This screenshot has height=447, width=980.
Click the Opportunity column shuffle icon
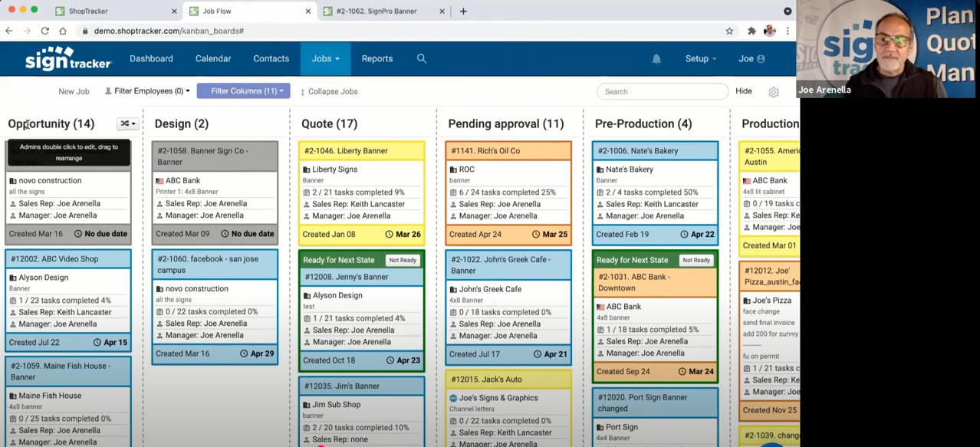[x=127, y=123]
